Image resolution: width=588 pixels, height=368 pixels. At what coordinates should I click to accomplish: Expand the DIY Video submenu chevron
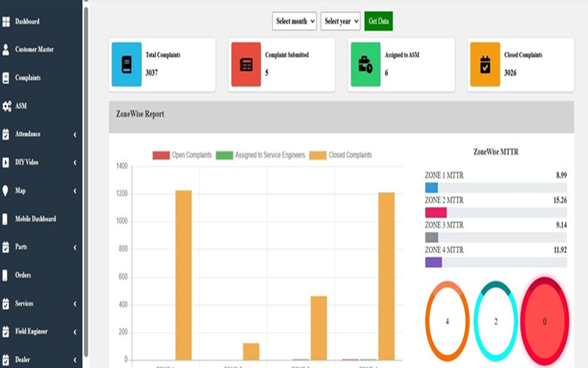click(75, 163)
